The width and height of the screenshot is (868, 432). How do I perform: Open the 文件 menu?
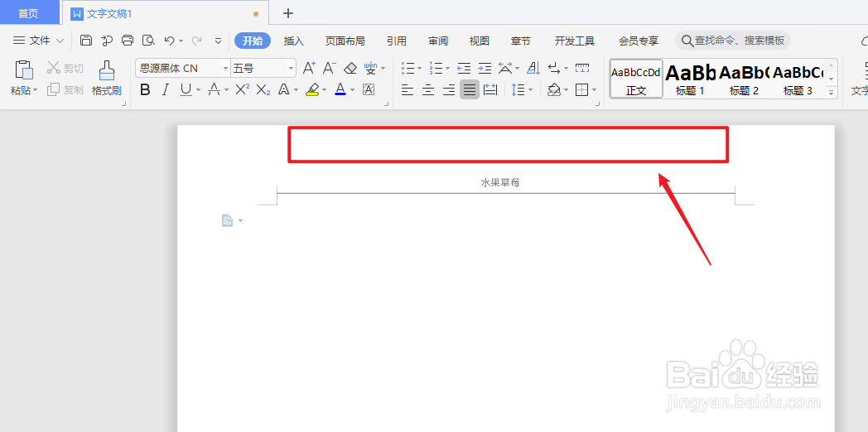(38, 41)
